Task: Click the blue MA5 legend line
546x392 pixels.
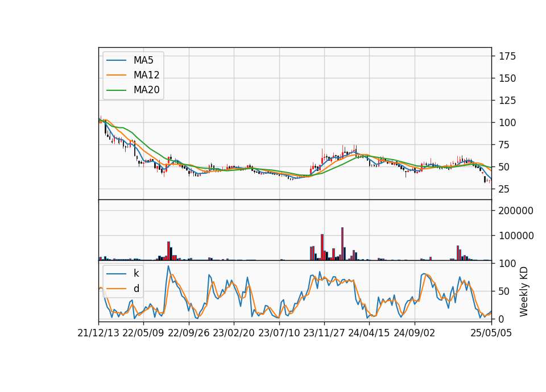Action: click(116, 60)
